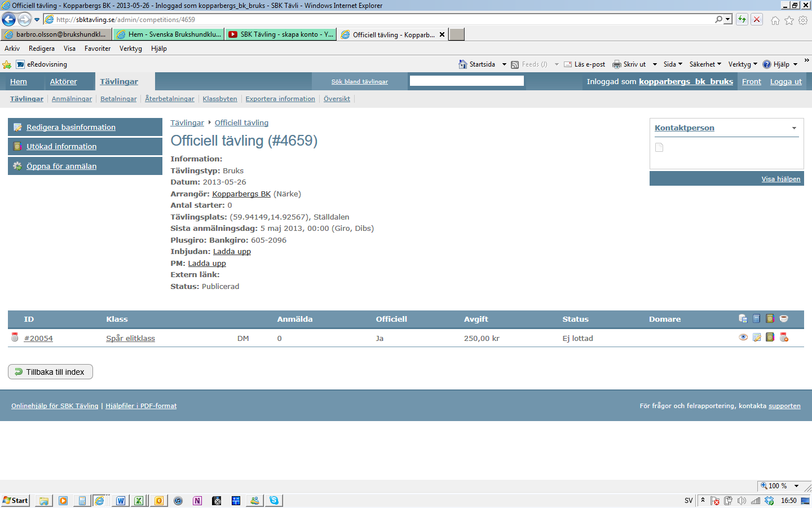Click the volume speaker icon in system tray

pyautogui.click(x=742, y=501)
